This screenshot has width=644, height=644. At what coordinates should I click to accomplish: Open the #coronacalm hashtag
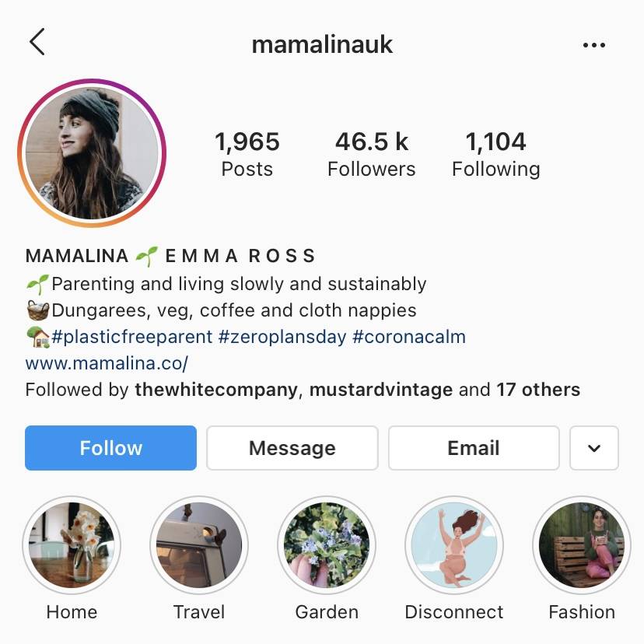(409, 337)
